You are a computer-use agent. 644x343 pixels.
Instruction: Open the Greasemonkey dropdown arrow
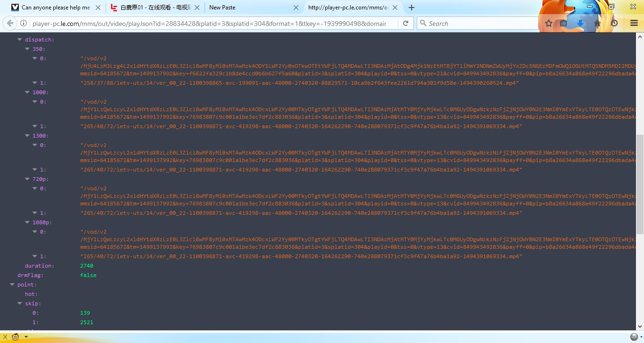[x=26, y=337]
